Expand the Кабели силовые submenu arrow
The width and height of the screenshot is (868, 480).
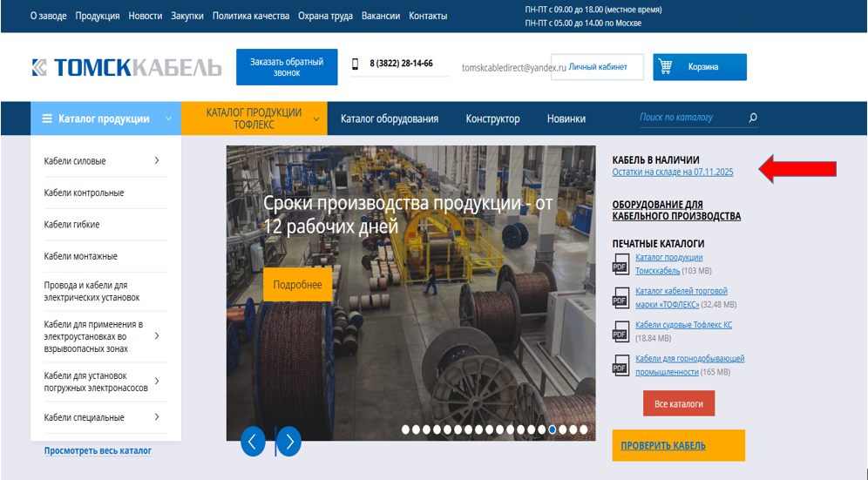click(157, 160)
